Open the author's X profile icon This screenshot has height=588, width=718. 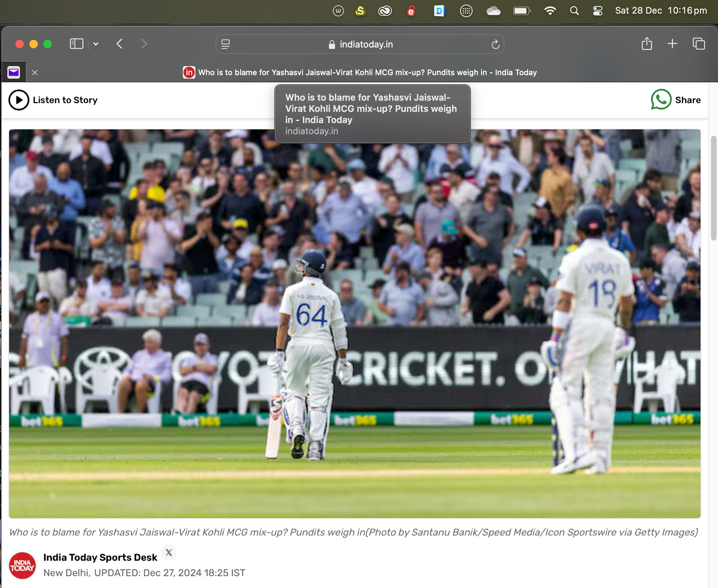pos(169,552)
